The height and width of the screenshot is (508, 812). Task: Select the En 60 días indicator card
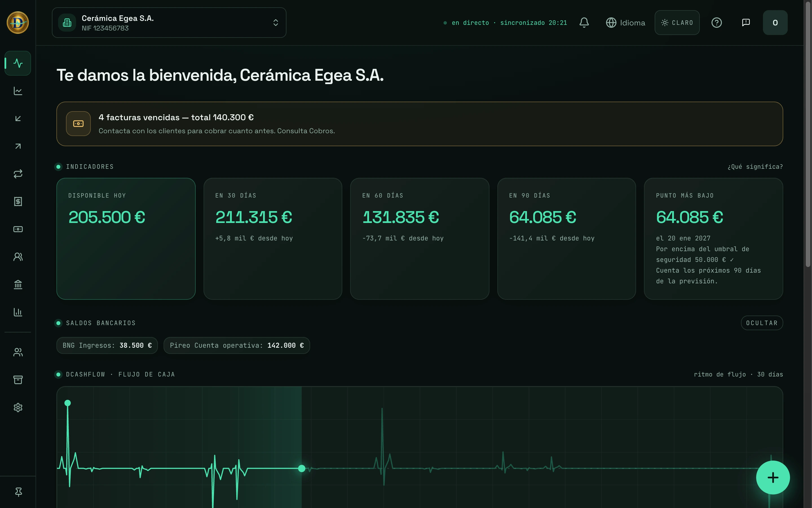pyautogui.click(x=420, y=238)
